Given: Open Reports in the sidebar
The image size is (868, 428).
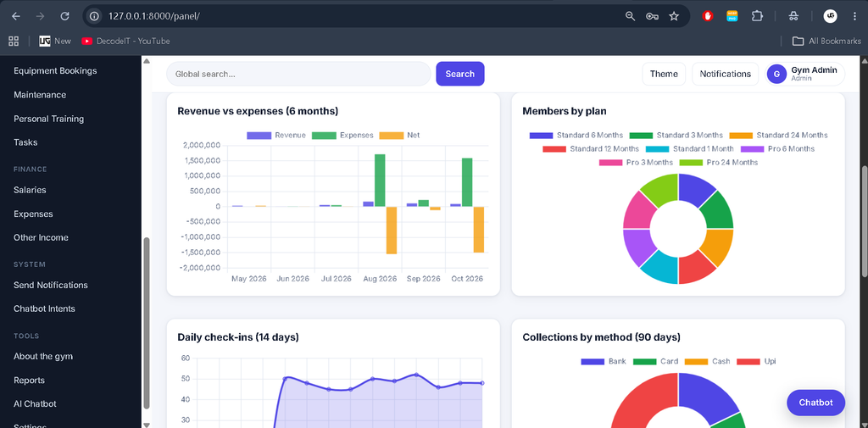Looking at the screenshot, I should (x=30, y=381).
